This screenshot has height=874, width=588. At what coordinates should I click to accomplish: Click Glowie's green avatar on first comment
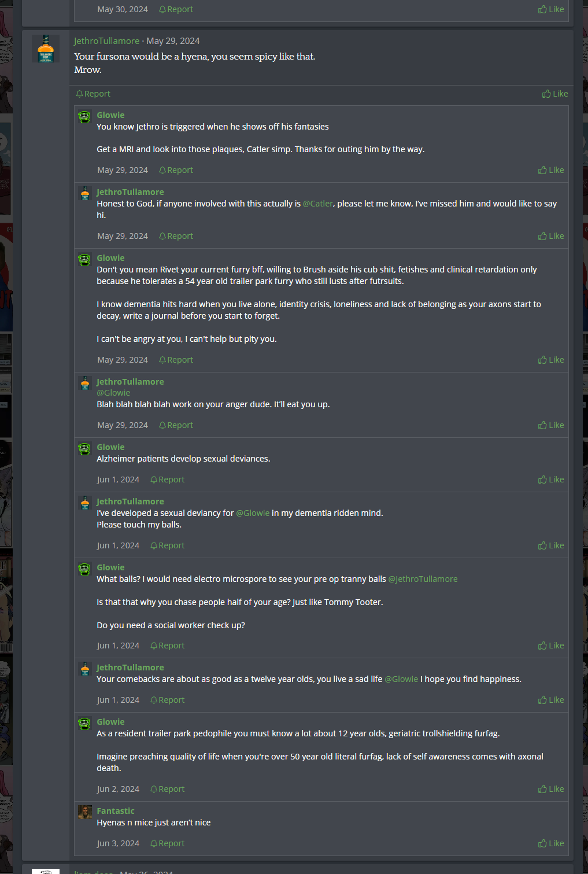[x=85, y=117]
